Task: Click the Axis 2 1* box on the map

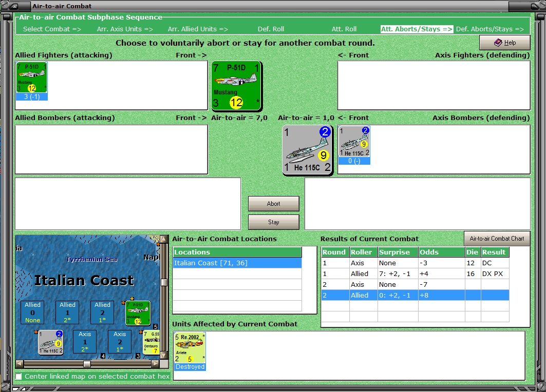Action: click(x=120, y=342)
